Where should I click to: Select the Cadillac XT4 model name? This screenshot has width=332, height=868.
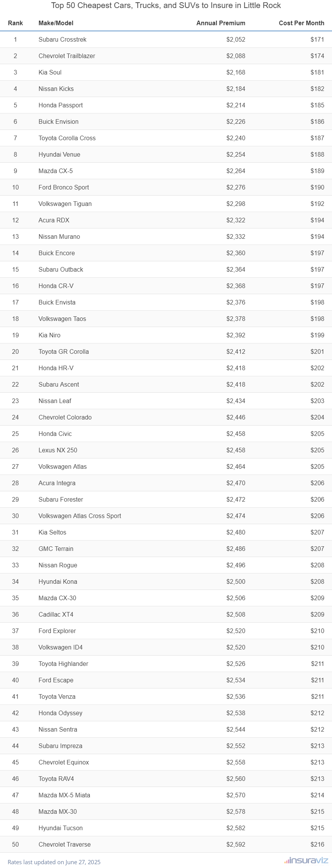pyautogui.click(x=56, y=615)
